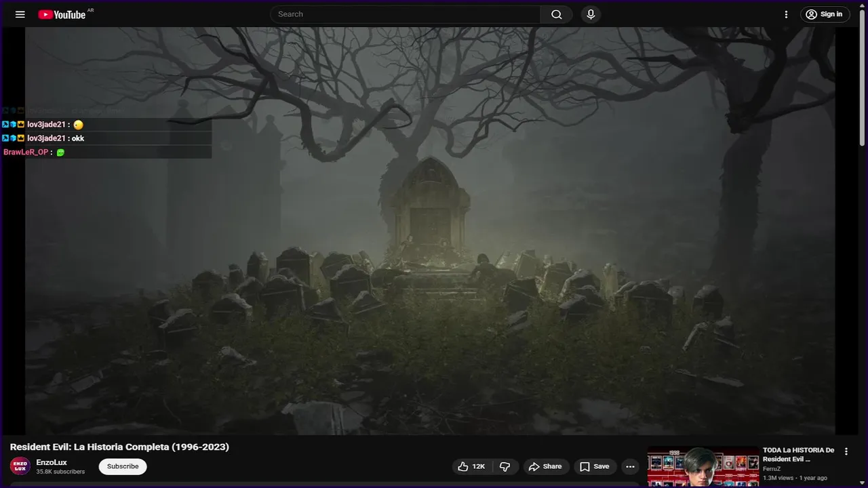This screenshot has height=488, width=868.
Task: Click the FerruZ channel name
Action: 772,469
